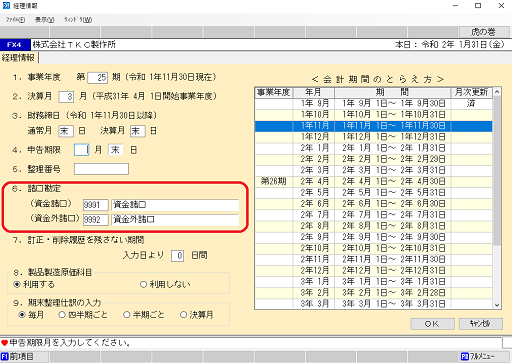
Task: Select the 2年12月 row in period table
Action: click(374, 270)
